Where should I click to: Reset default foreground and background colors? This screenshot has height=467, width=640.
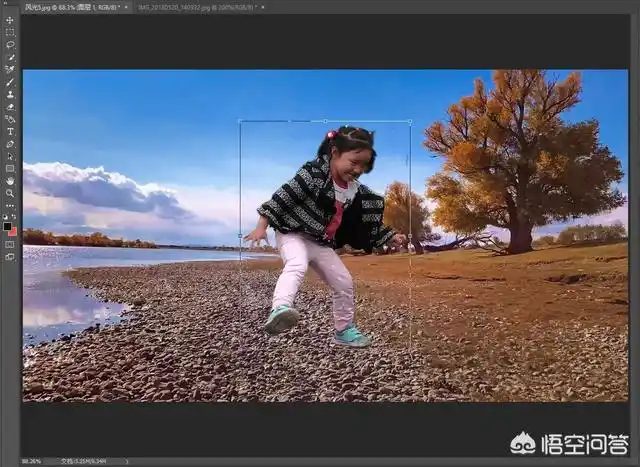(x=6, y=216)
